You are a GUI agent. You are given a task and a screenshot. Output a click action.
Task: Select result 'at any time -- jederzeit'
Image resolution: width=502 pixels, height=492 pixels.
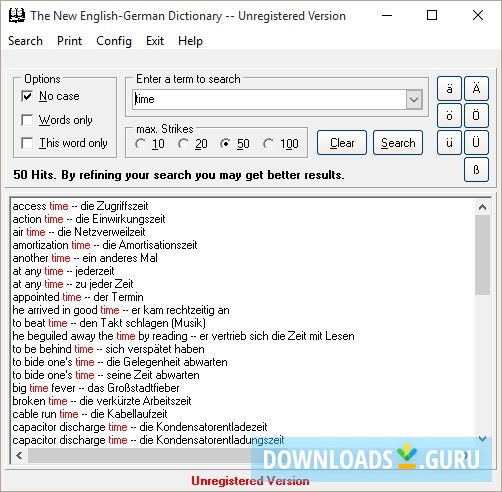(x=63, y=271)
